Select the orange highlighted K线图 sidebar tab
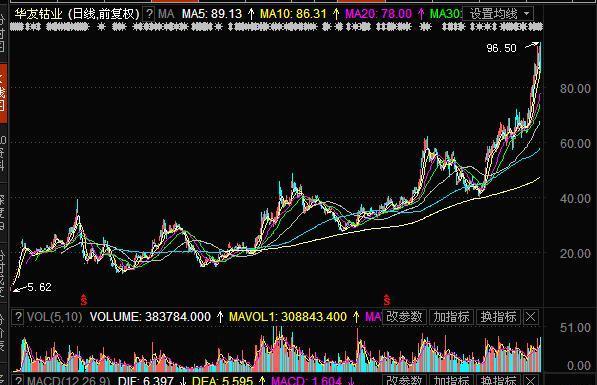597x385 pixels. coord(3,93)
